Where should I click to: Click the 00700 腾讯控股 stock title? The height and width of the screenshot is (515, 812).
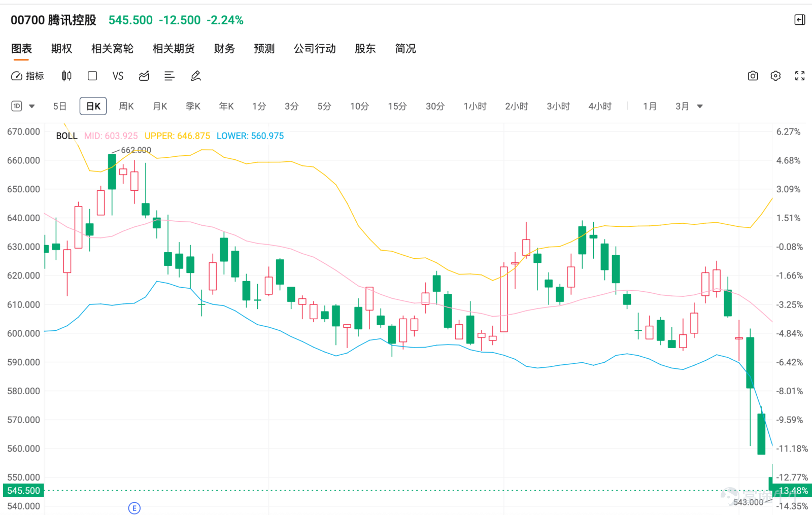point(53,20)
